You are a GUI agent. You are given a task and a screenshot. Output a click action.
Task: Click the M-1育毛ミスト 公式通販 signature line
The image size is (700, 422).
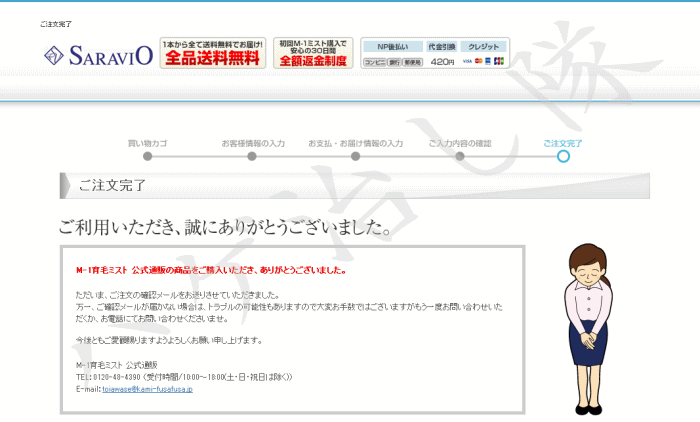click(x=117, y=365)
